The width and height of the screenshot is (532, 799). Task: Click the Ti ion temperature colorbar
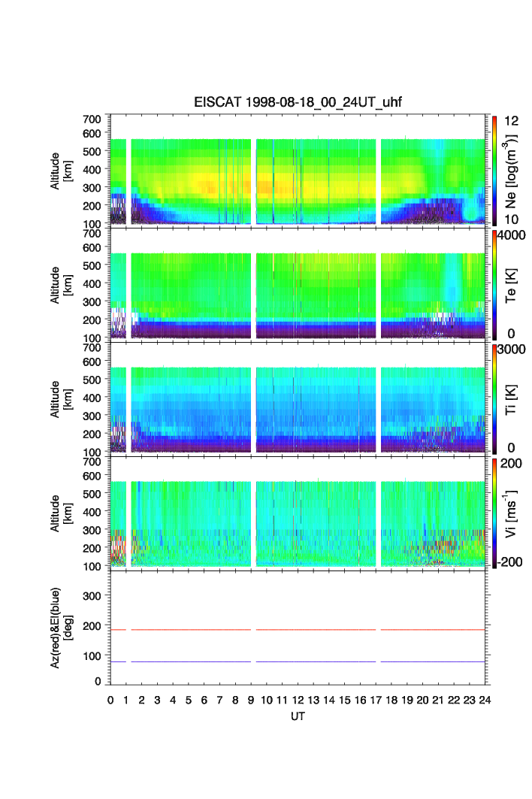(494, 398)
